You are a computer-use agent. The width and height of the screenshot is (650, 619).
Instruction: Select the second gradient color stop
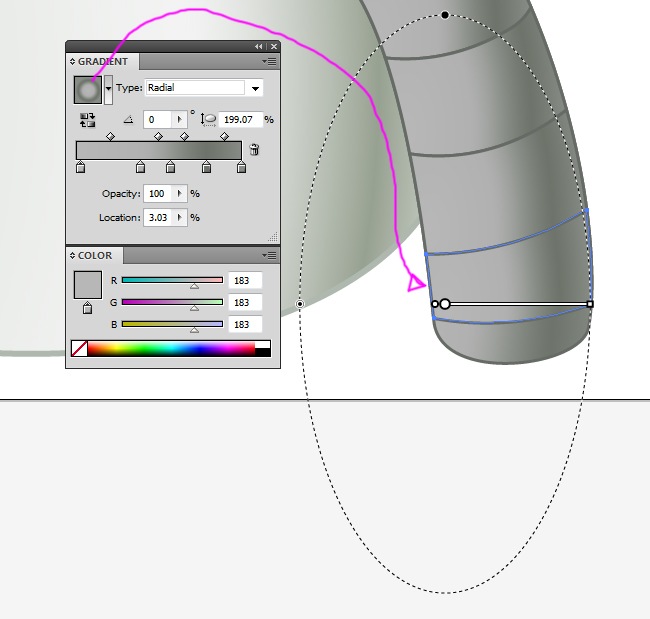click(x=141, y=167)
